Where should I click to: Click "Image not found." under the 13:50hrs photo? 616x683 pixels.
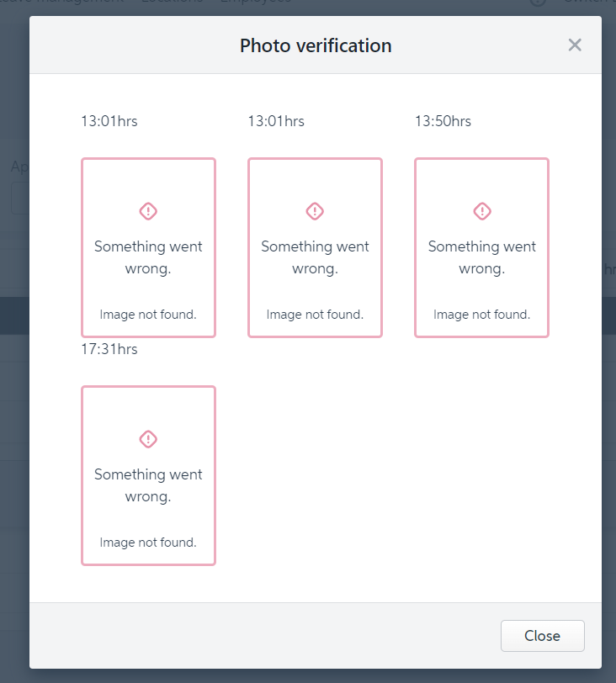click(481, 315)
